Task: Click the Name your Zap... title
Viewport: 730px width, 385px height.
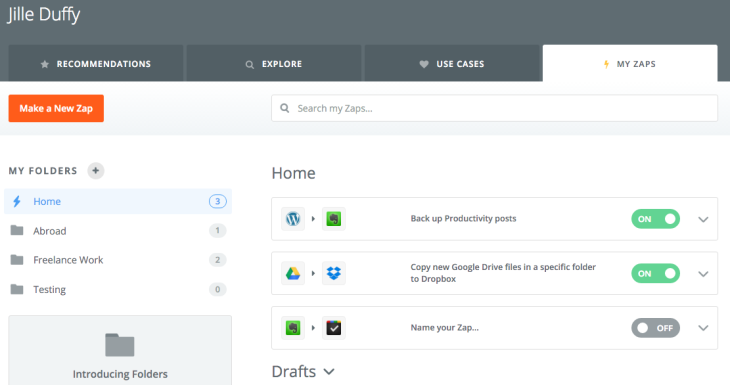Action: (x=445, y=328)
